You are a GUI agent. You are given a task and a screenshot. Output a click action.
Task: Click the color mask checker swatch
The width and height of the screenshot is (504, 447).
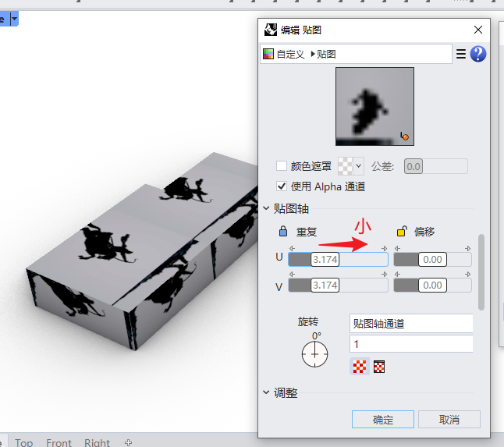click(x=346, y=166)
